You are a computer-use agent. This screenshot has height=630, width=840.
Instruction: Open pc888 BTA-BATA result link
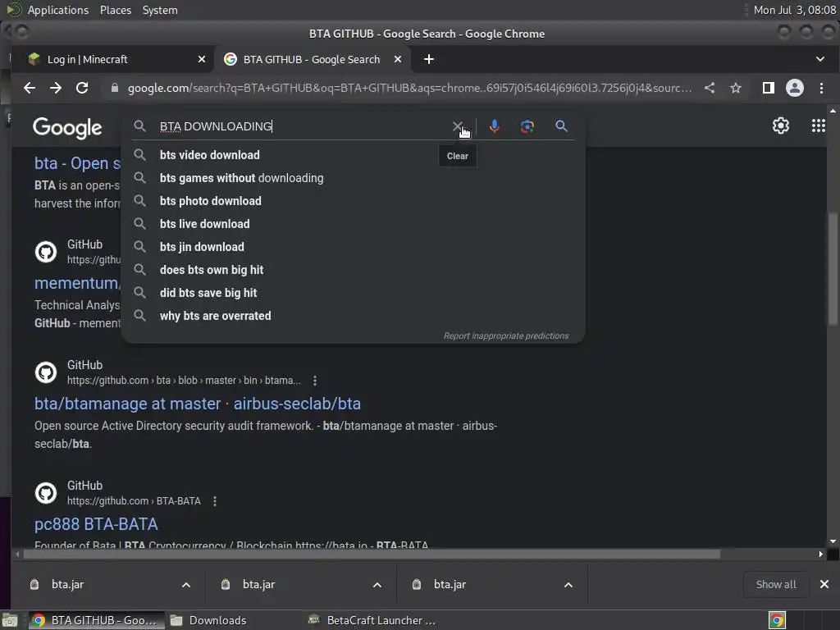pyautogui.click(x=96, y=524)
